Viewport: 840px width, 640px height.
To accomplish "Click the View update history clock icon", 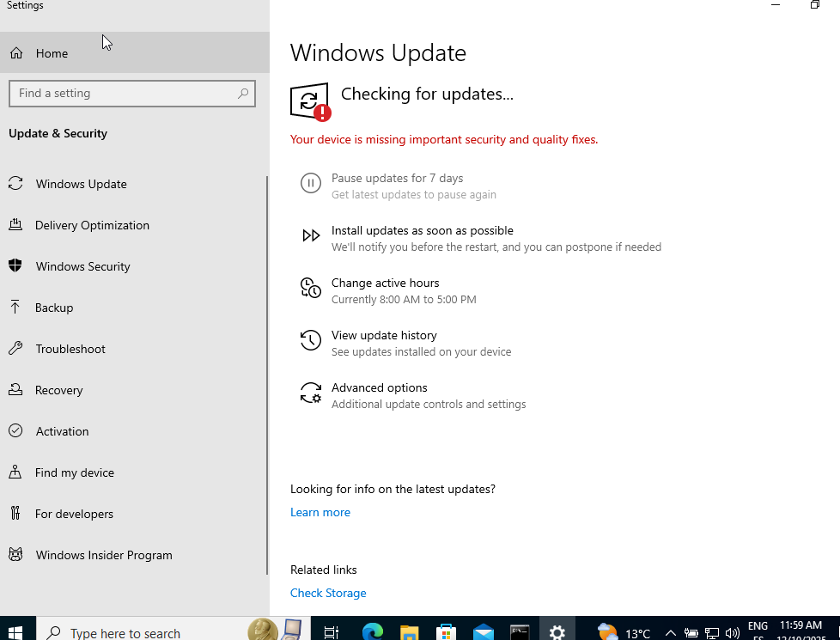I will coord(311,341).
